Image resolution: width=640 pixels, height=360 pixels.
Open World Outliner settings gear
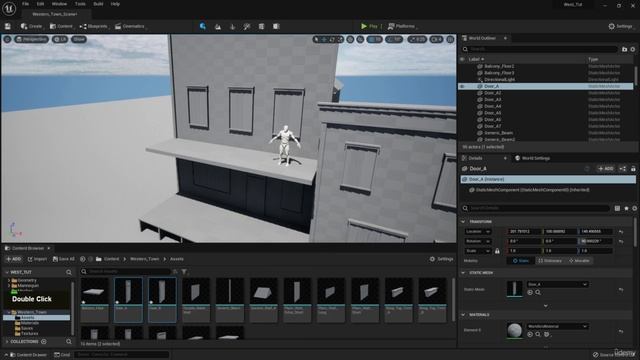(633, 49)
